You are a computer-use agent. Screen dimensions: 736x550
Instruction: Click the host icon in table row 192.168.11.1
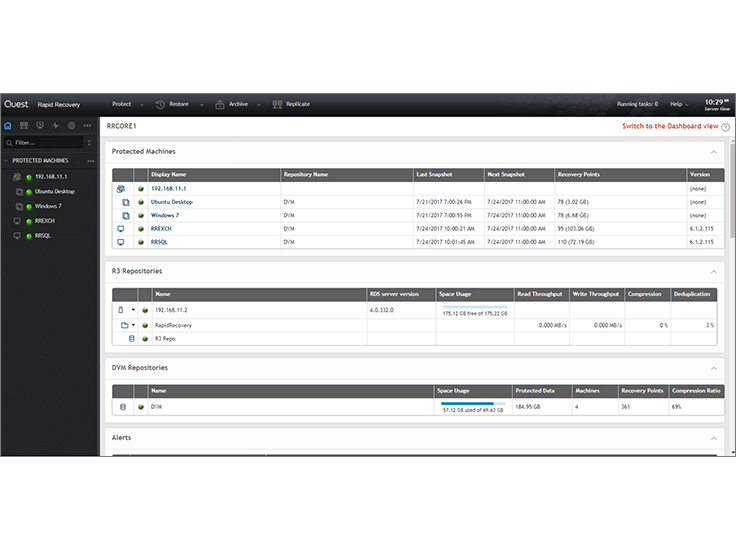tap(121, 189)
